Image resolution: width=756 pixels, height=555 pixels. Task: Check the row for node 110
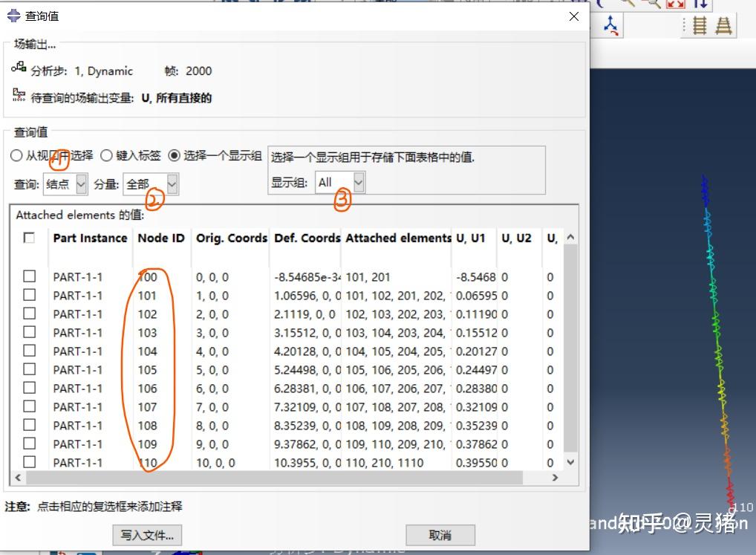click(30, 462)
